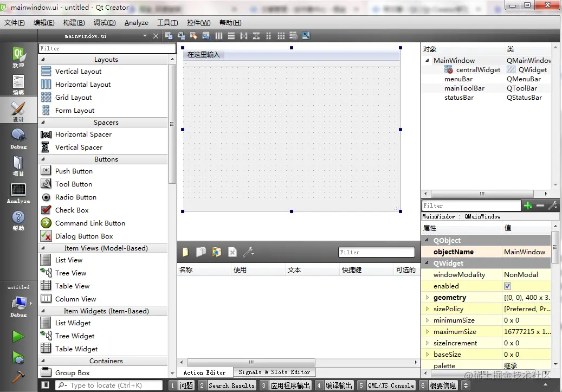Switch to Signals & Slots Editor tab
The height and width of the screenshot is (392, 562).
(274, 372)
